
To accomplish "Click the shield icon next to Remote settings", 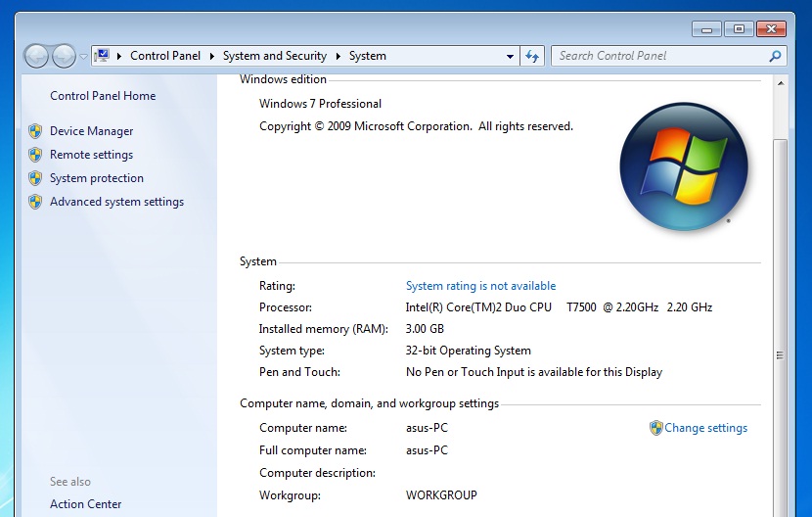I will click(35, 155).
